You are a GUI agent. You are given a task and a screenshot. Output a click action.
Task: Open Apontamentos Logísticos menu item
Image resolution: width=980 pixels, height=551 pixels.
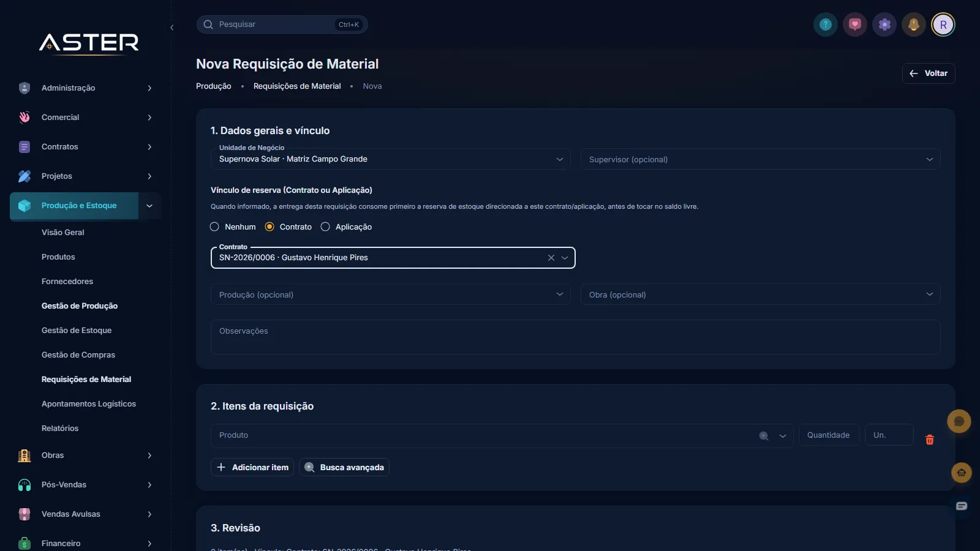(x=89, y=404)
